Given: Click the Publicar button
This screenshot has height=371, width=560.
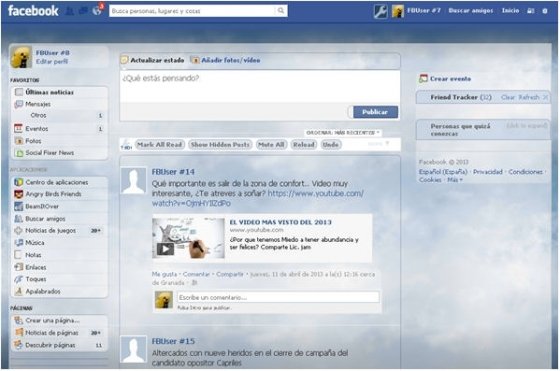Looking at the screenshot, I should 375,112.
